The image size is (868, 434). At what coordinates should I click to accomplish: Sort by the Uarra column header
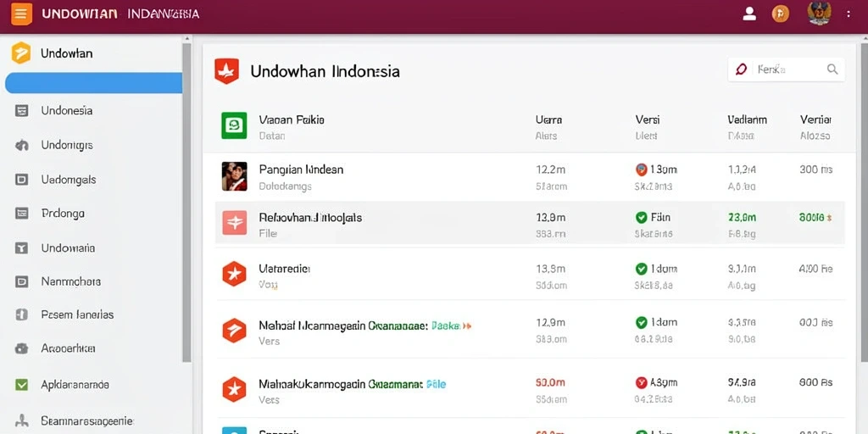(548, 120)
